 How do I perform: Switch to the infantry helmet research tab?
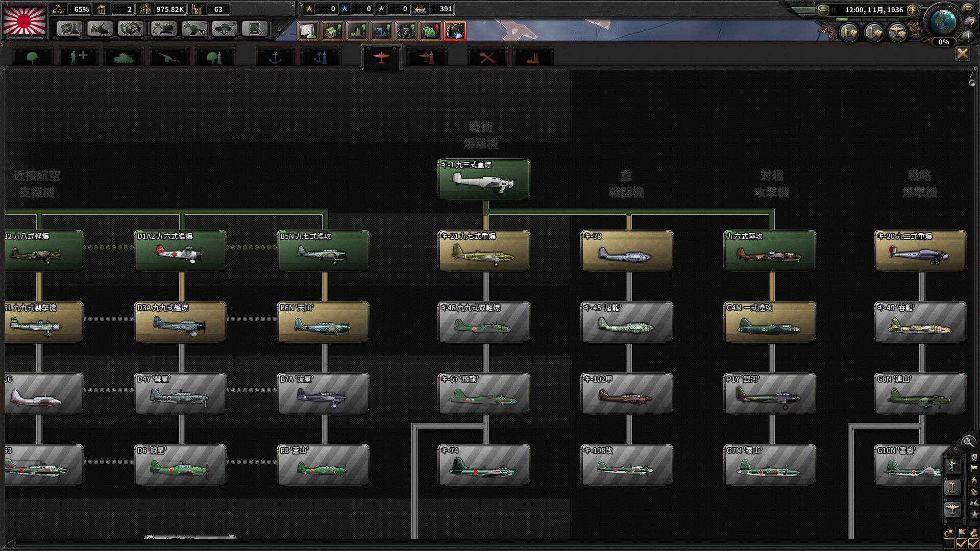tap(32, 58)
